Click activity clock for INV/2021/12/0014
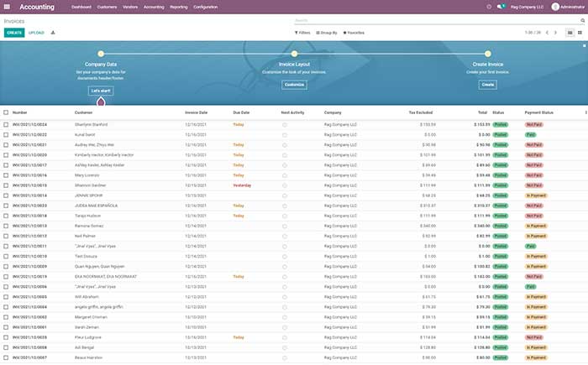The image size is (588, 365). tap(285, 196)
